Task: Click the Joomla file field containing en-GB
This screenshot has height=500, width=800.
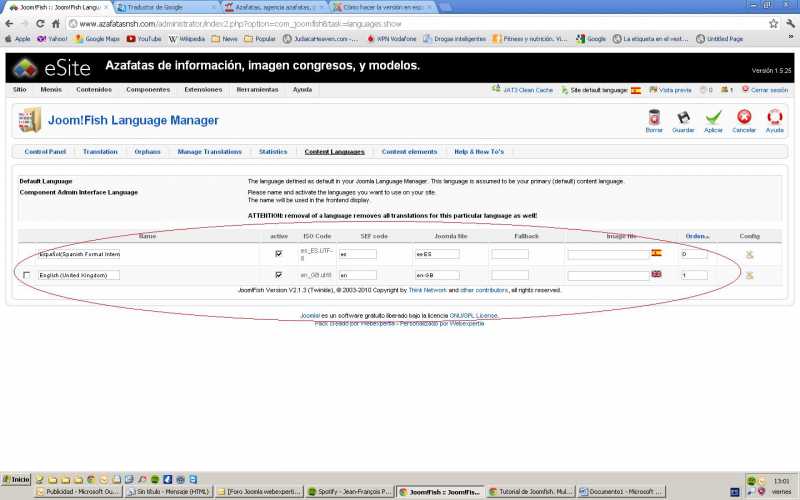Action: tap(437, 276)
